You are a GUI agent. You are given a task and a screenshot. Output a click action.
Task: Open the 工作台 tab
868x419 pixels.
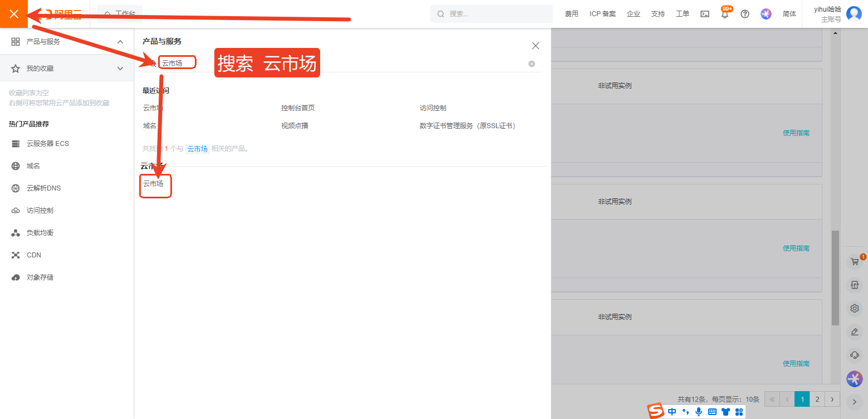coord(120,14)
